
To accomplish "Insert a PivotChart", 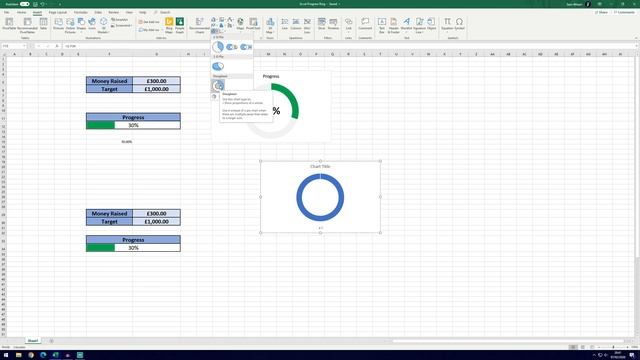I will pos(253,24).
